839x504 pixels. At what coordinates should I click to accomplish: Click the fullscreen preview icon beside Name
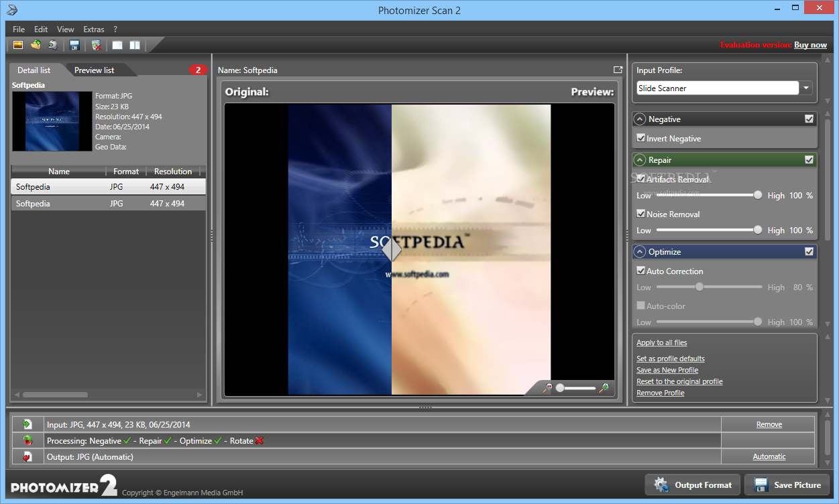(x=618, y=70)
